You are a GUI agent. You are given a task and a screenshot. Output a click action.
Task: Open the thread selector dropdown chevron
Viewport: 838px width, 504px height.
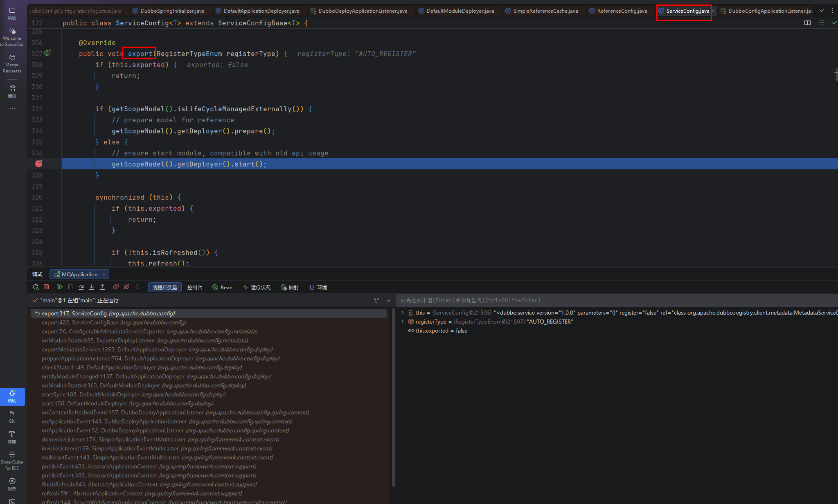[x=388, y=301]
